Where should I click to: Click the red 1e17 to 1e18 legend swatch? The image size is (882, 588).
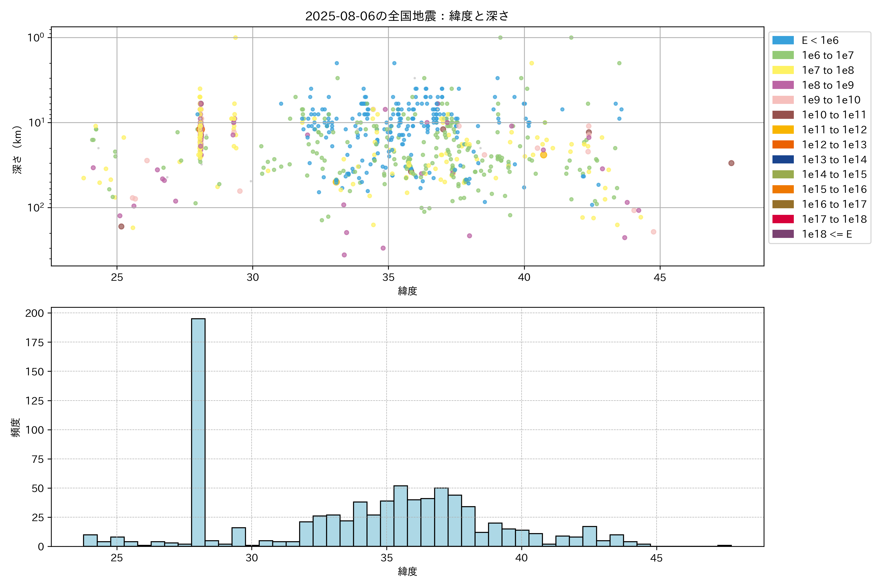(783, 219)
